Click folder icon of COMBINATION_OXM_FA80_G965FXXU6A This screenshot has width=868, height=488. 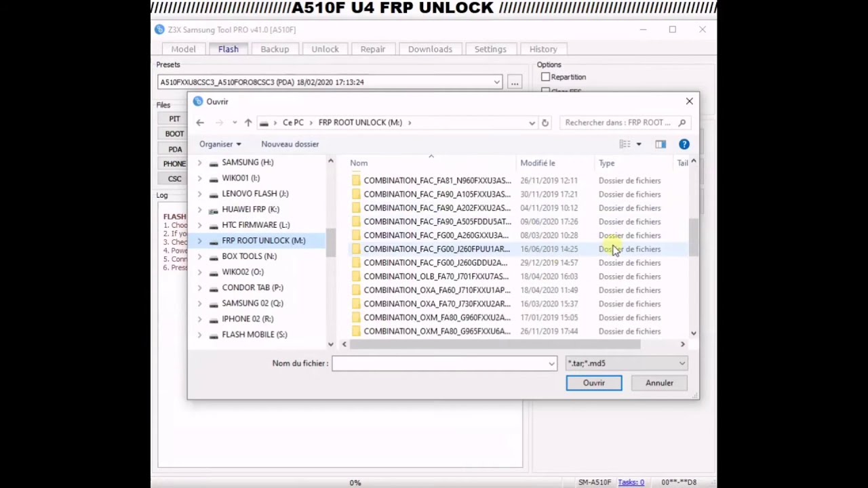point(356,331)
